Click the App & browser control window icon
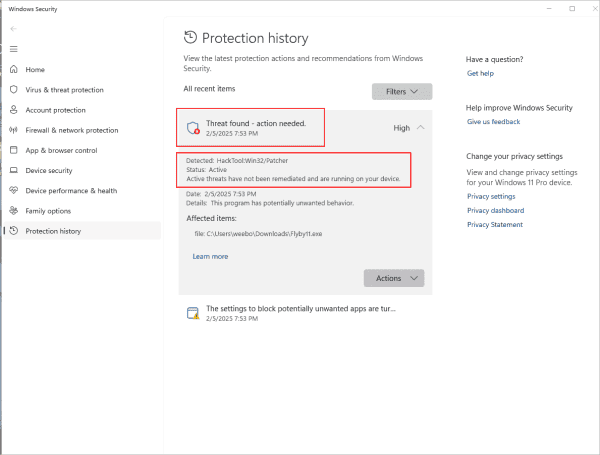This screenshot has width=600, height=455. tap(14, 150)
